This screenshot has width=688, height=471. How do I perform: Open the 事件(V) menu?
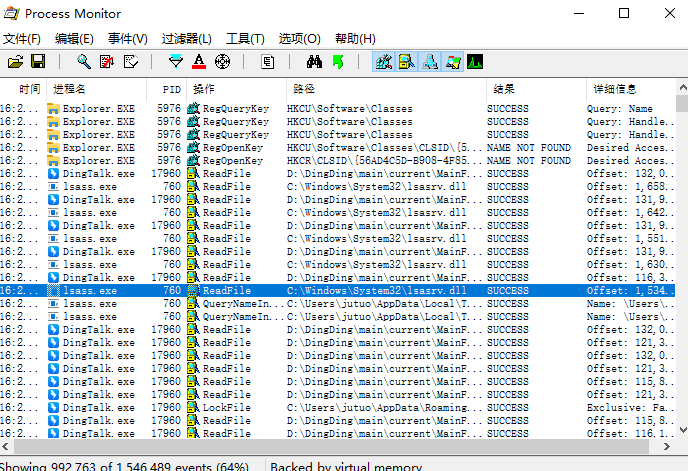pos(128,39)
